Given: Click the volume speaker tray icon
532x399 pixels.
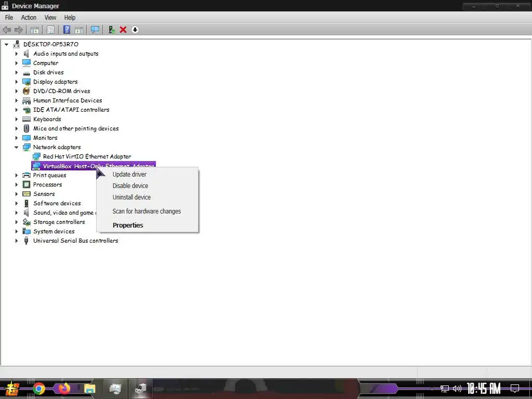Looking at the screenshot, I should click(457, 389).
